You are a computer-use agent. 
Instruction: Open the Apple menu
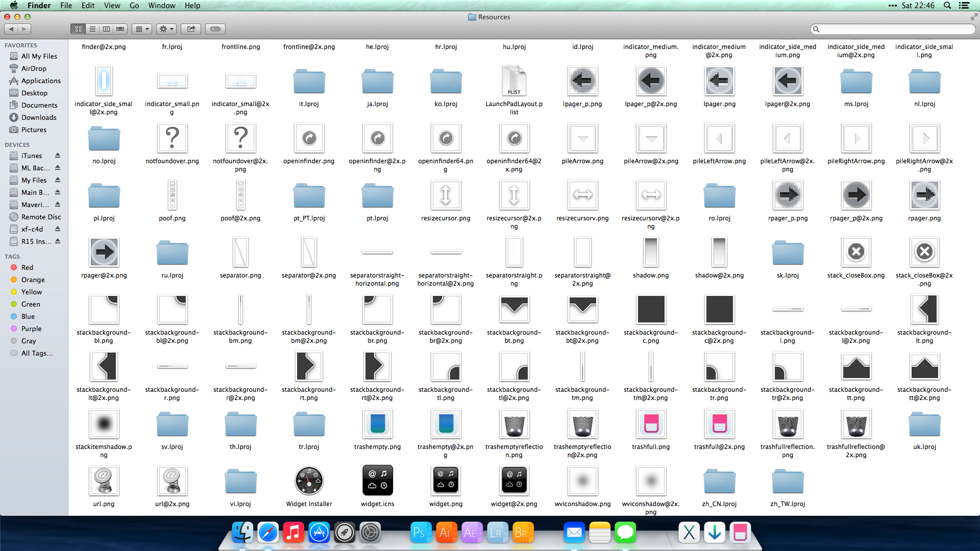14,6
